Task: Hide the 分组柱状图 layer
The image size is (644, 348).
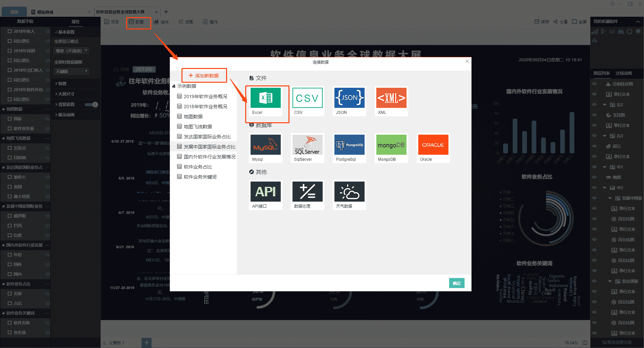Action: pos(595,84)
